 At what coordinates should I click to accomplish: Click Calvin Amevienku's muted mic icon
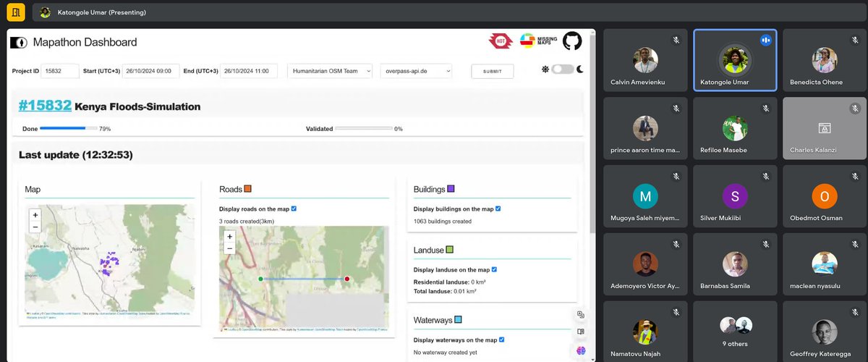(676, 41)
